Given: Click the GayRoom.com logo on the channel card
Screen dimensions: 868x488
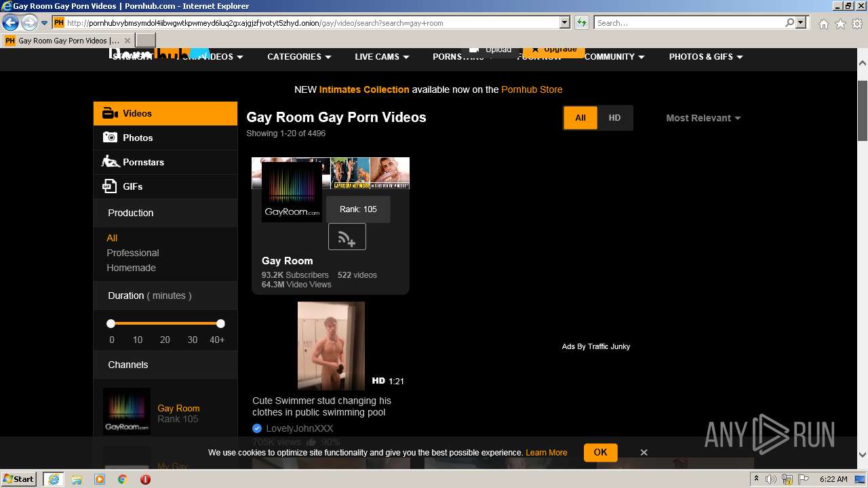Looking at the screenshot, I should coord(292,192).
